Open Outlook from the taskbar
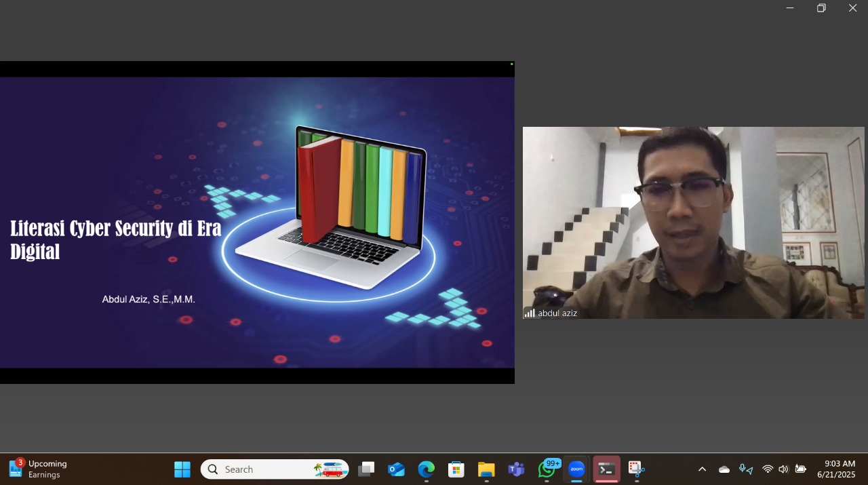The image size is (868, 485). pos(396,469)
